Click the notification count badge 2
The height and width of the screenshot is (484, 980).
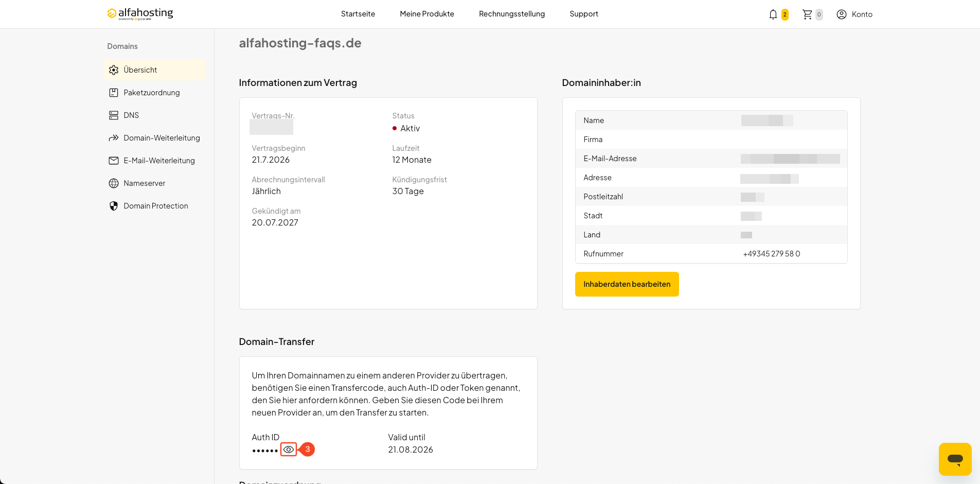pos(785,14)
